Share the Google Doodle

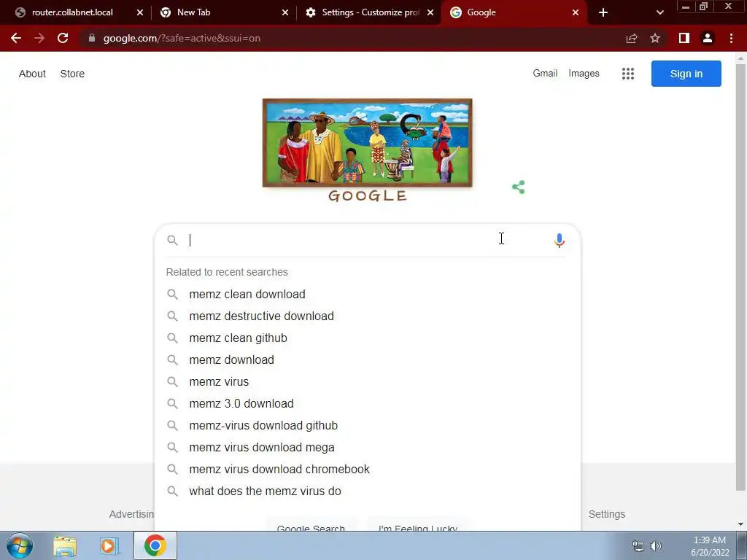click(x=519, y=187)
